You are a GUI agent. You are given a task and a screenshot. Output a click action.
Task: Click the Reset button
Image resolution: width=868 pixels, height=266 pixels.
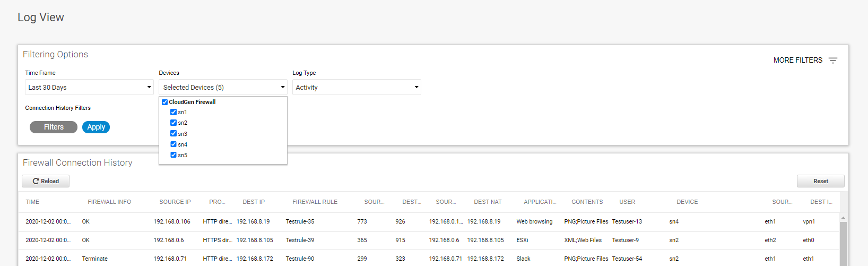coord(820,181)
